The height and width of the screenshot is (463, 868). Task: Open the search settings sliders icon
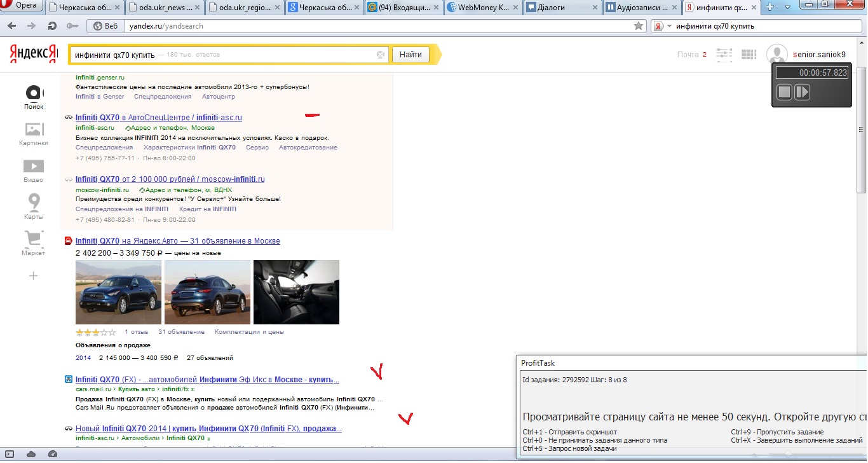(x=724, y=55)
